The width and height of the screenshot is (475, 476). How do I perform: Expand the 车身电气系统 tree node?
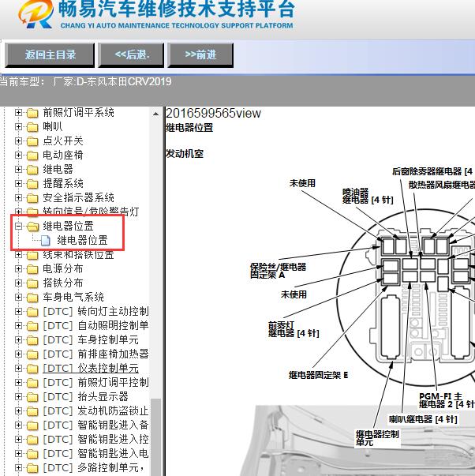click(x=18, y=297)
